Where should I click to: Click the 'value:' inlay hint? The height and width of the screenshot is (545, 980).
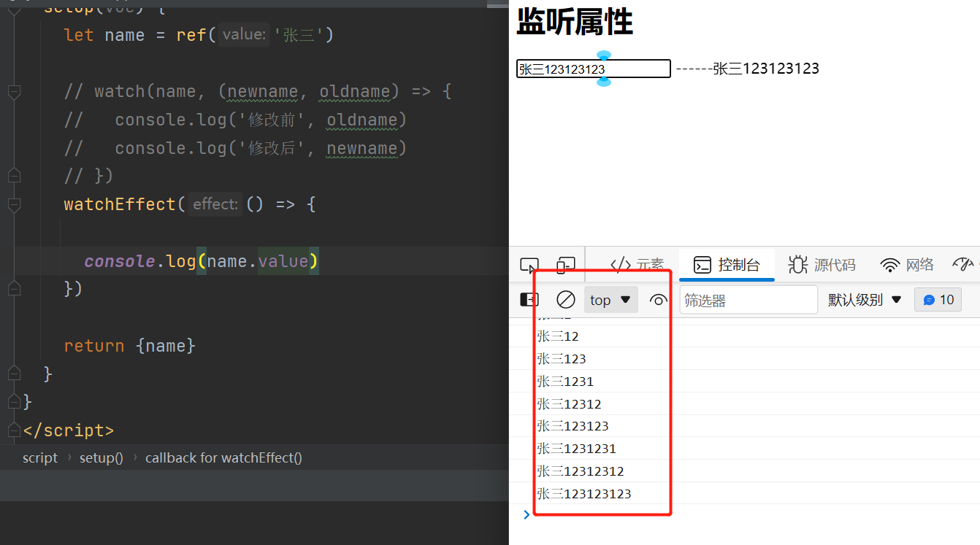click(x=244, y=35)
